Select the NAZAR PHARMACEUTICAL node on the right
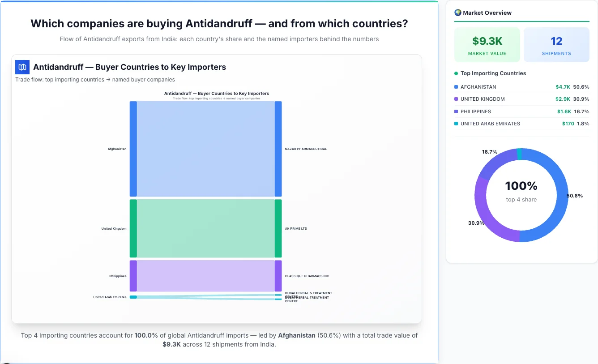This screenshot has height=364, width=598. [x=278, y=149]
